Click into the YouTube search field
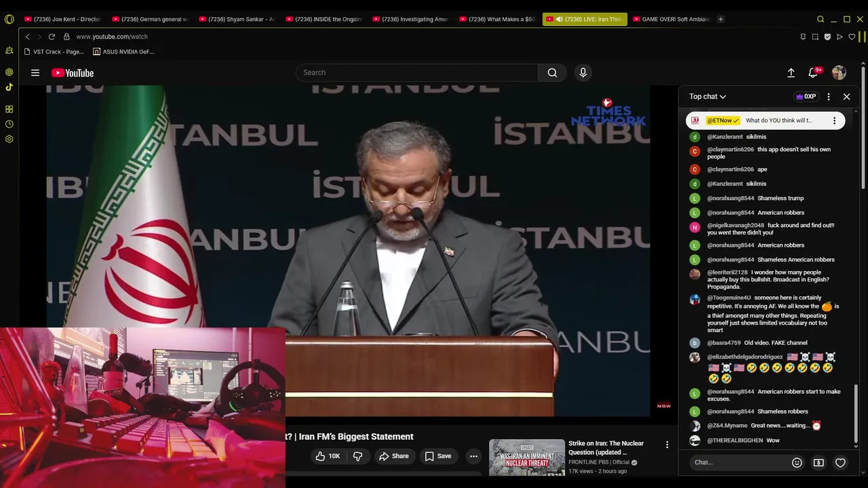 tap(417, 73)
